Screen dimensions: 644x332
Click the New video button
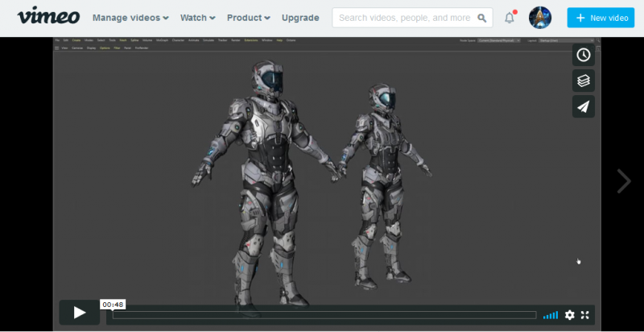(x=601, y=18)
